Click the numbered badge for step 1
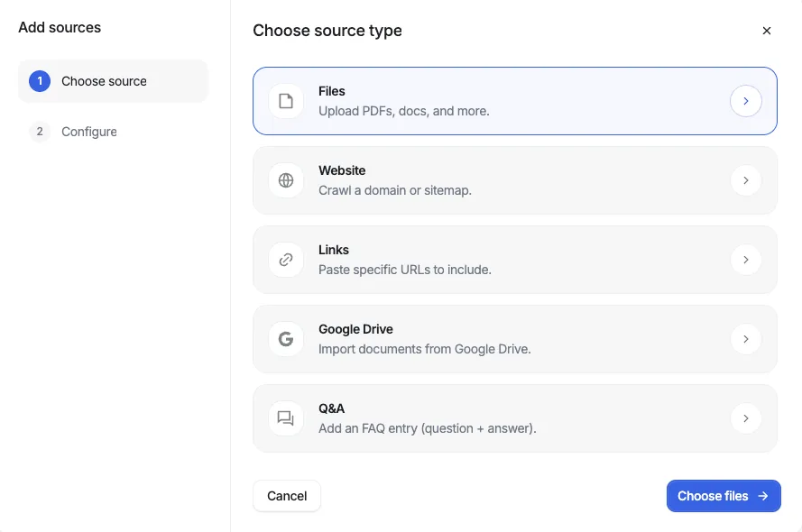802x532 pixels. point(39,80)
